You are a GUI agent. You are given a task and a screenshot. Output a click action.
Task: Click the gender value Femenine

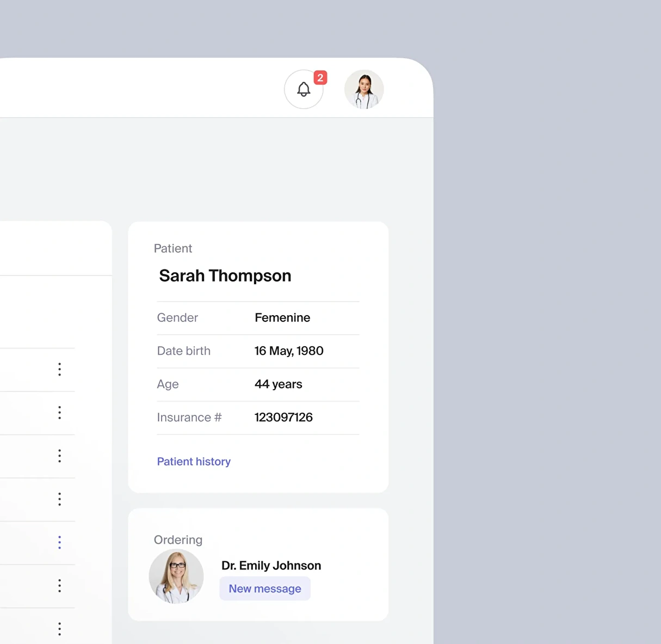point(282,318)
